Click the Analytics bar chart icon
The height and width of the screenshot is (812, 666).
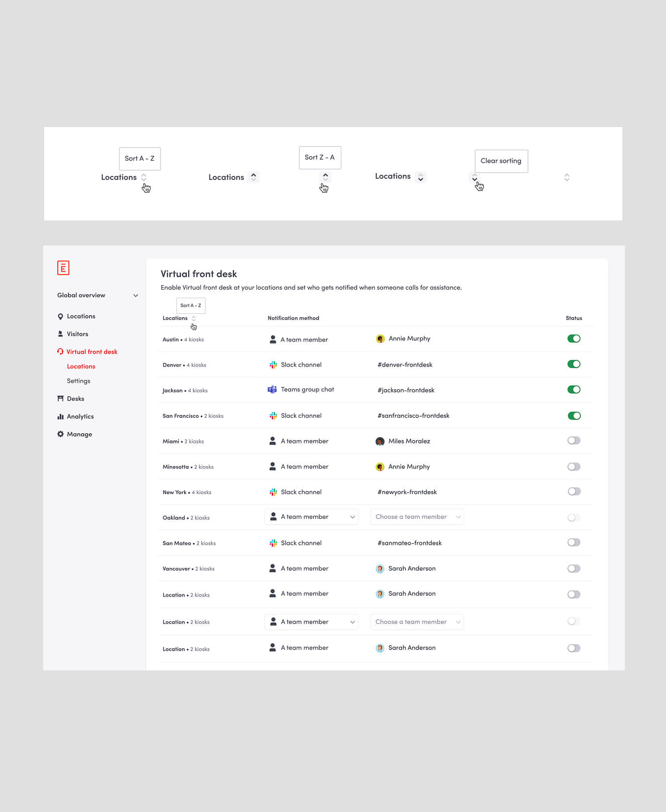click(60, 416)
